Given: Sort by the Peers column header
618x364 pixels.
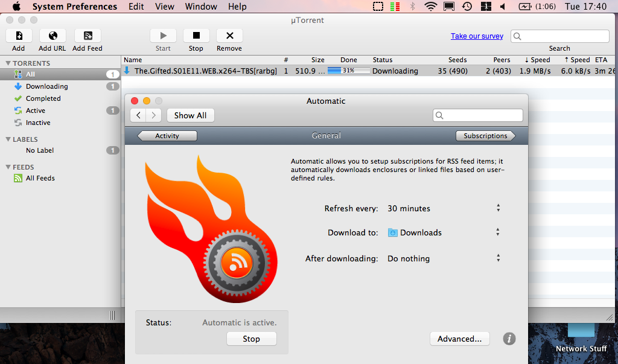Looking at the screenshot, I should 502,60.
